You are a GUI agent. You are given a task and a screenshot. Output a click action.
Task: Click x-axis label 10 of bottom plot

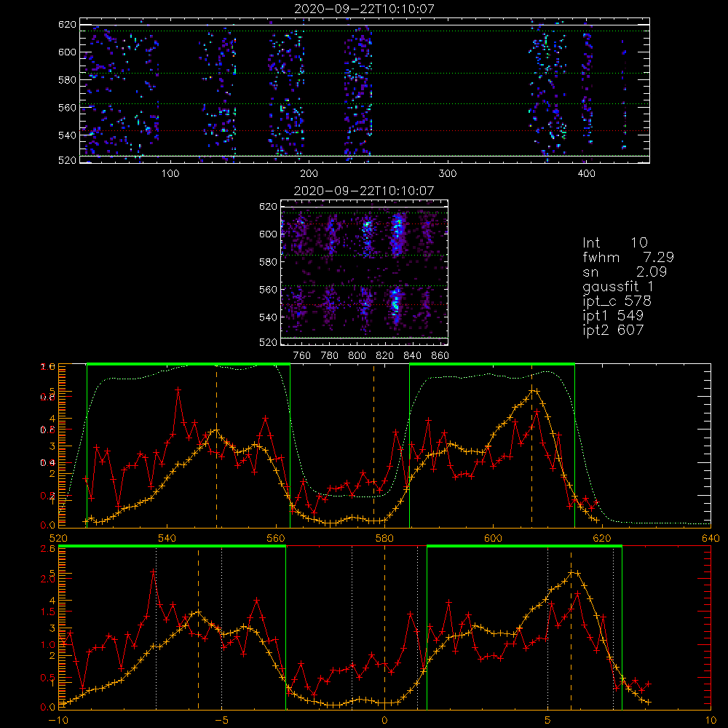coord(711,721)
